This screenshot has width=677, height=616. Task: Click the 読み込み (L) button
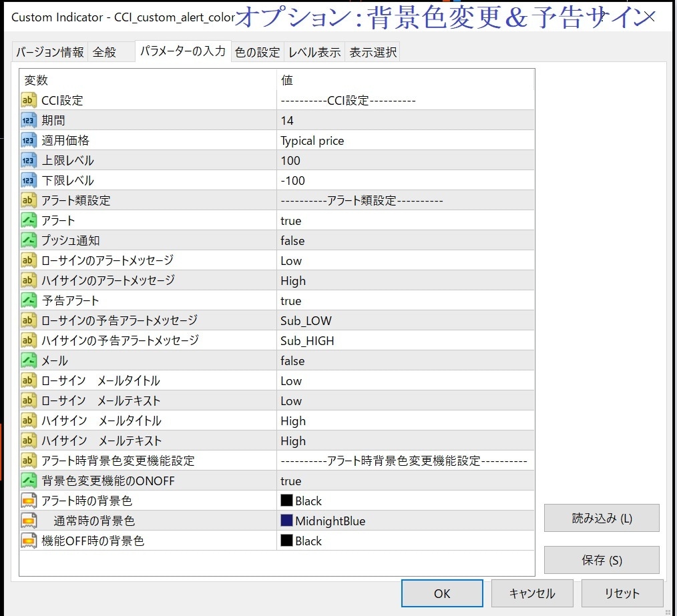(x=602, y=518)
